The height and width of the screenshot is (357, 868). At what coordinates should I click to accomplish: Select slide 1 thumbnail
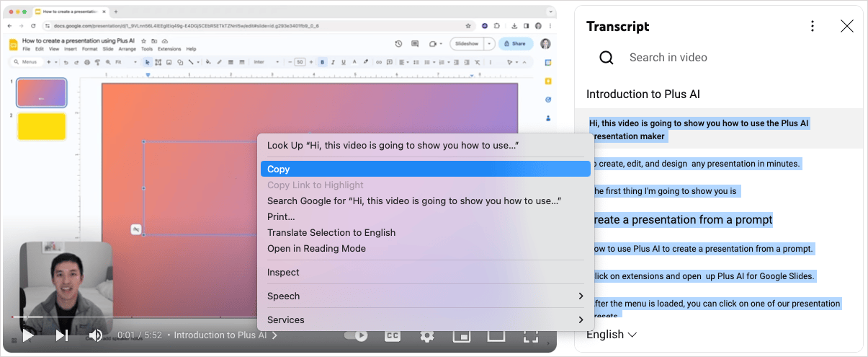(x=42, y=92)
